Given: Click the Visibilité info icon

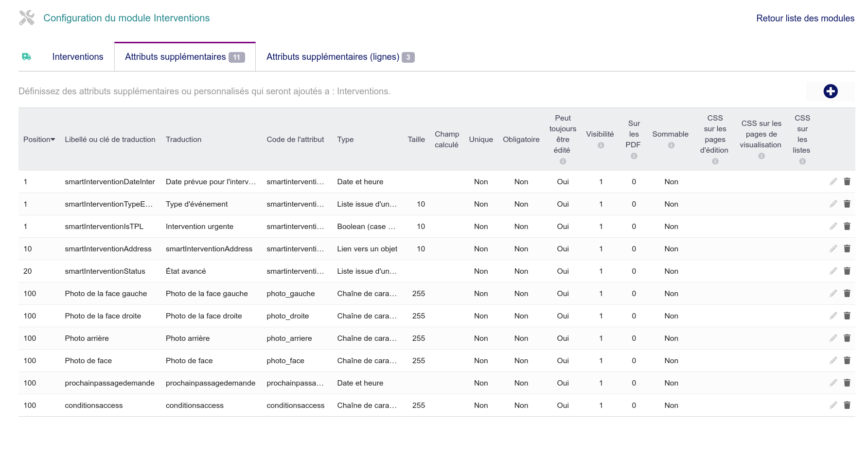Looking at the screenshot, I should (601, 145).
